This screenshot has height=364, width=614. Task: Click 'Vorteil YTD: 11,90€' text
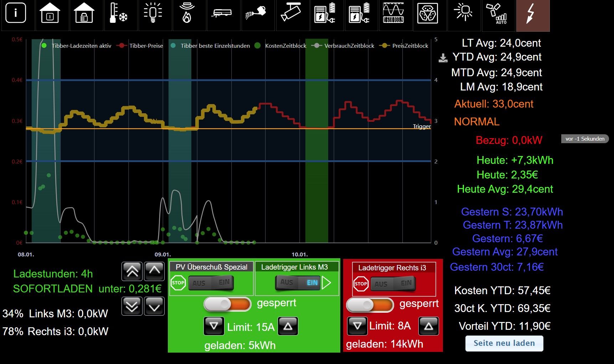[x=505, y=326]
